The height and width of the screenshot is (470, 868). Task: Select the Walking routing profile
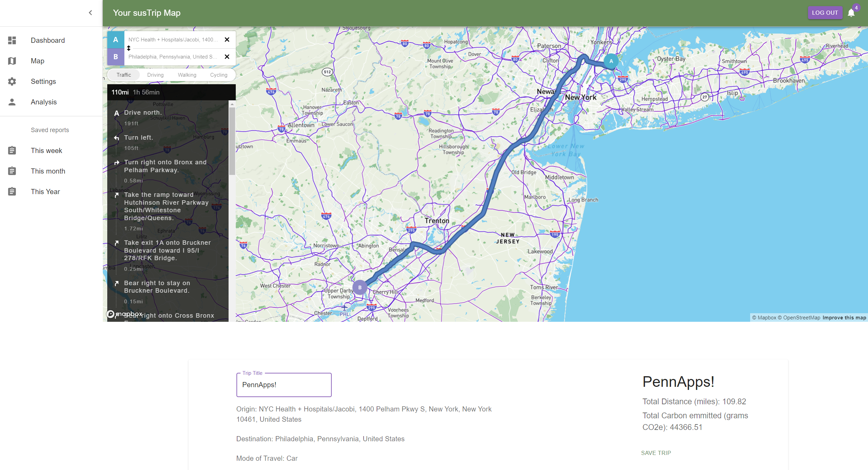pos(187,75)
